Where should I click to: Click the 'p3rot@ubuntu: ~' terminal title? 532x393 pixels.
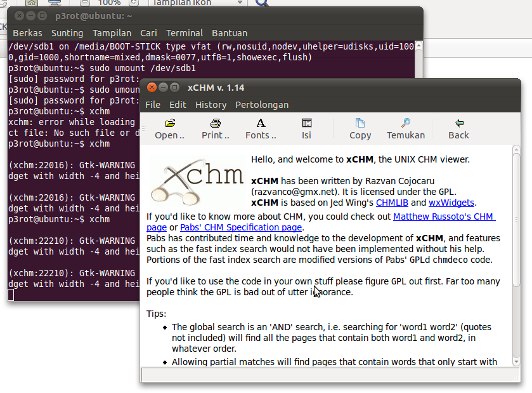click(94, 16)
